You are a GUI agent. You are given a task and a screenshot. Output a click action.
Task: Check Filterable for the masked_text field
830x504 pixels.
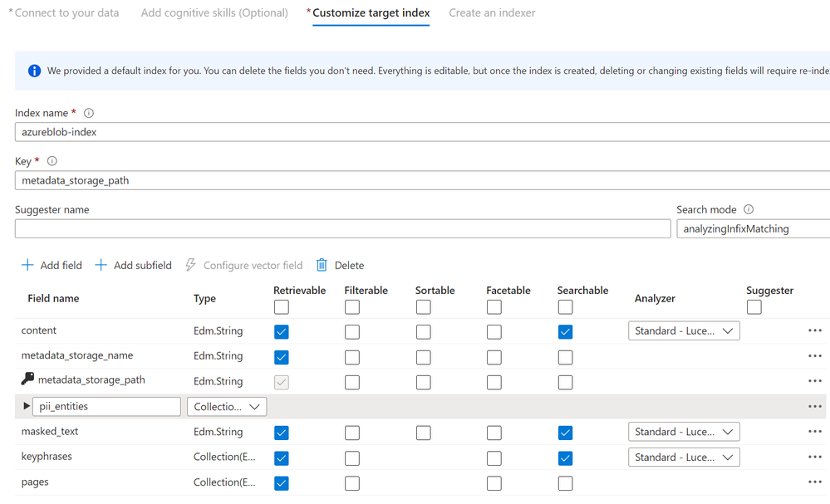[x=352, y=433]
